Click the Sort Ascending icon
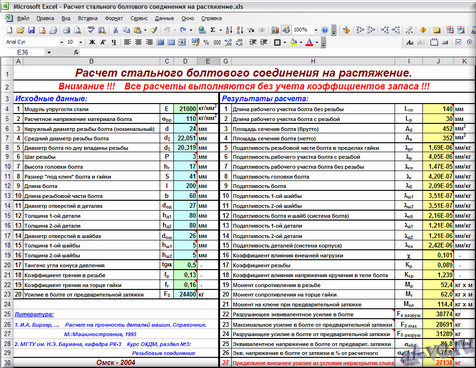 point(229,30)
